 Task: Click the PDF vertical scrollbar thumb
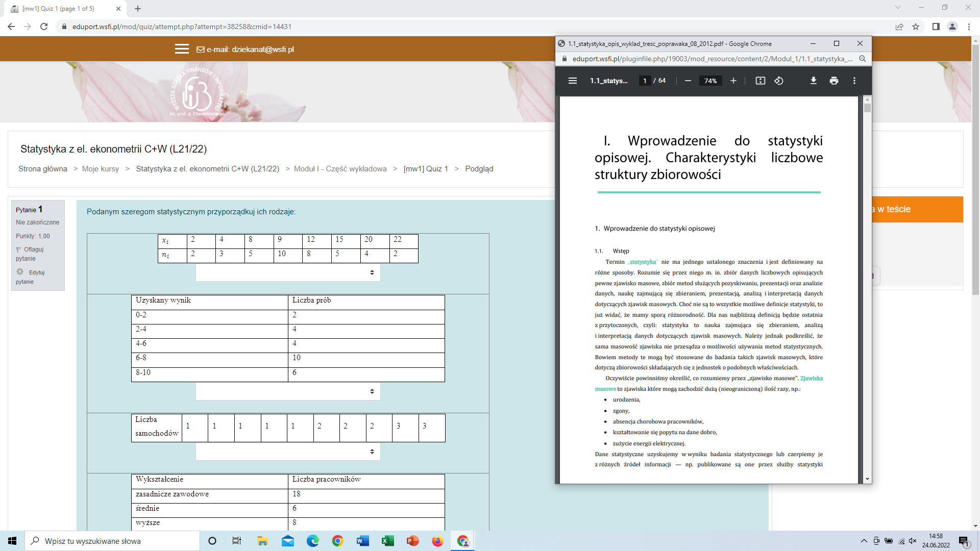[867, 108]
